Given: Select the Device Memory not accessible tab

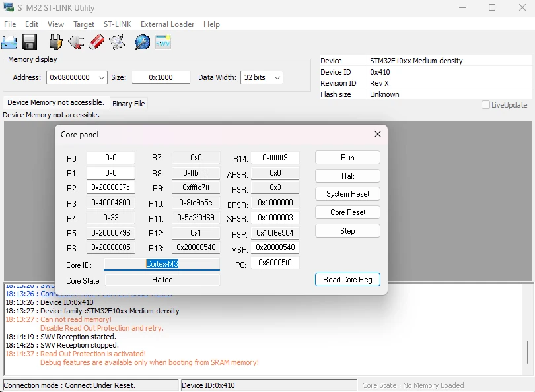Looking at the screenshot, I should 56,102.
